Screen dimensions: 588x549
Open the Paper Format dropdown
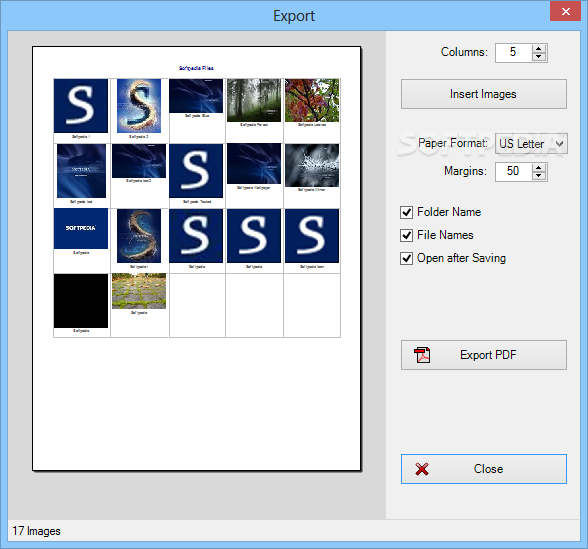click(531, 144)
